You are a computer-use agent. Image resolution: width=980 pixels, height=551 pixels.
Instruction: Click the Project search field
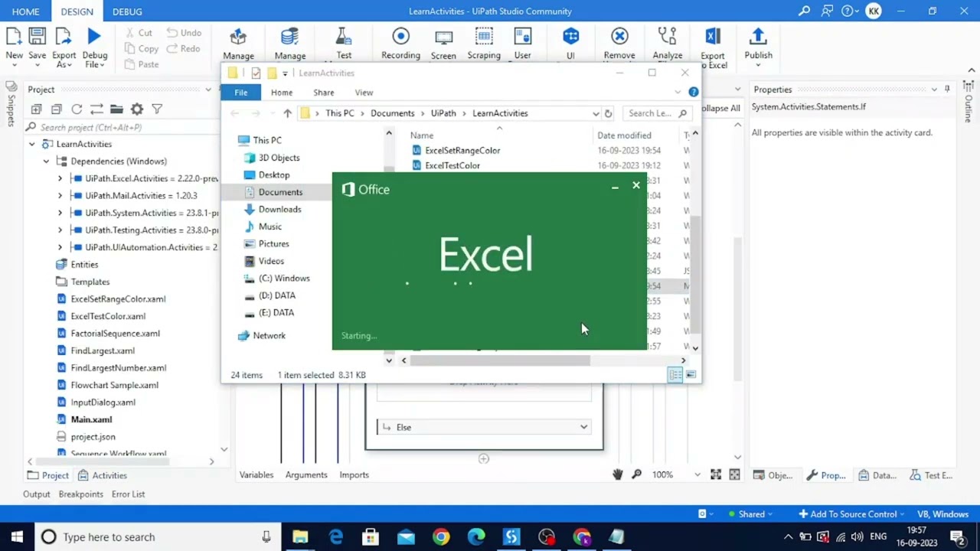tap(122, 127)
